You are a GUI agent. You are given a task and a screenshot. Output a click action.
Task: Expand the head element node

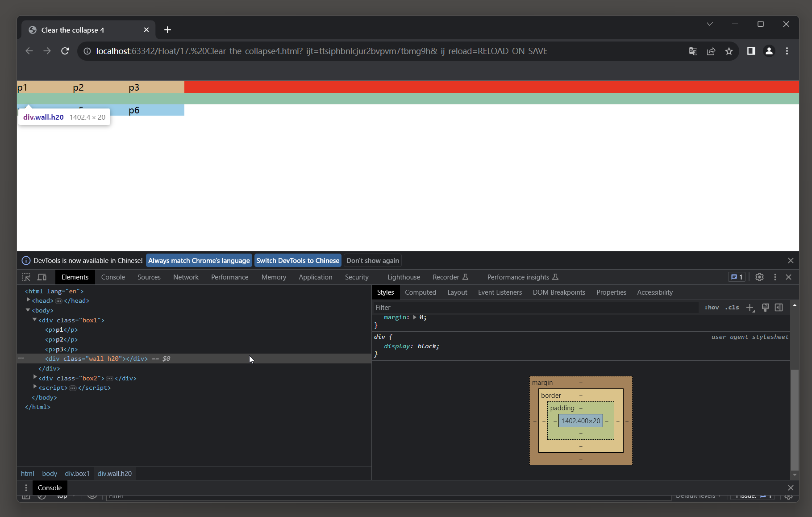[28, 300]
